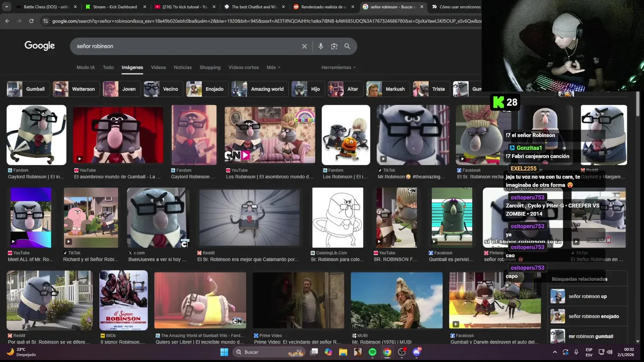Click the Chrome address bar URL

266,21
